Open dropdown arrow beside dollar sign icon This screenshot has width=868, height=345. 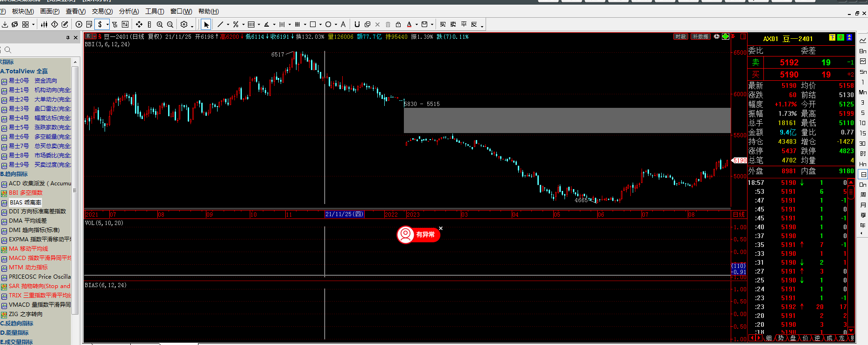pyautogui.click(x=107, y=24)
